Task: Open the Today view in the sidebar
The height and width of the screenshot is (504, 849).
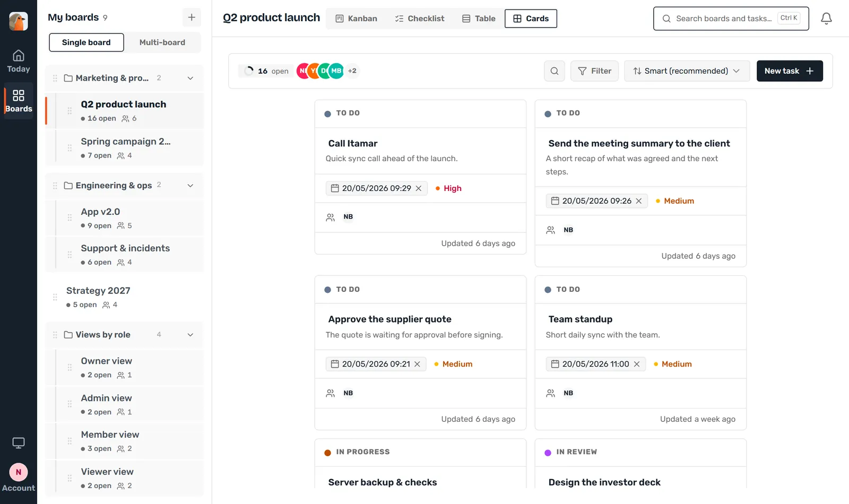Action: pyautogui.click(x=19, y=62)
